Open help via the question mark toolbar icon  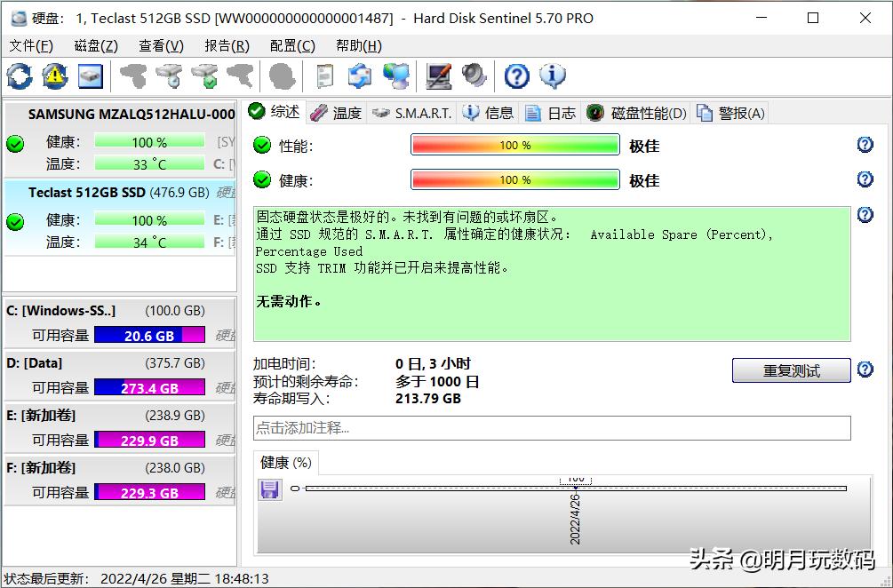515,75
